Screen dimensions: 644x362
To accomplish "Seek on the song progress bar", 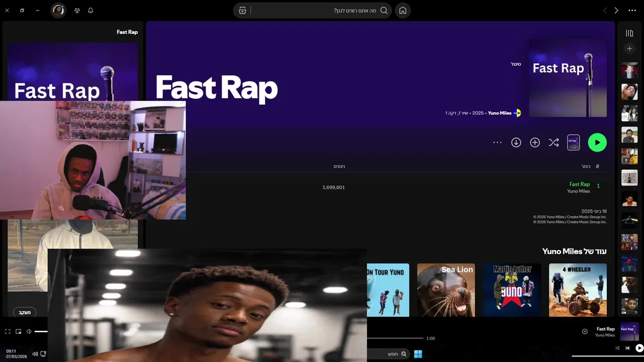I will 395,338.
